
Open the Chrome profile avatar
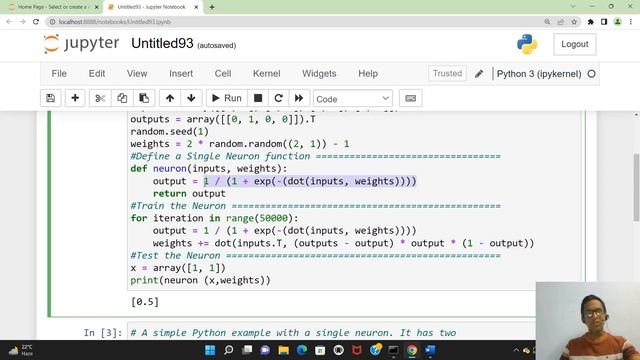pyautogui.click(x=618, y=22)
